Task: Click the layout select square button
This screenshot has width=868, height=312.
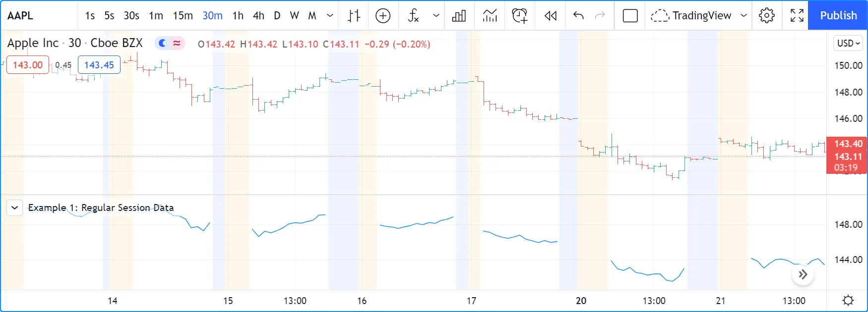Action: 630,16
